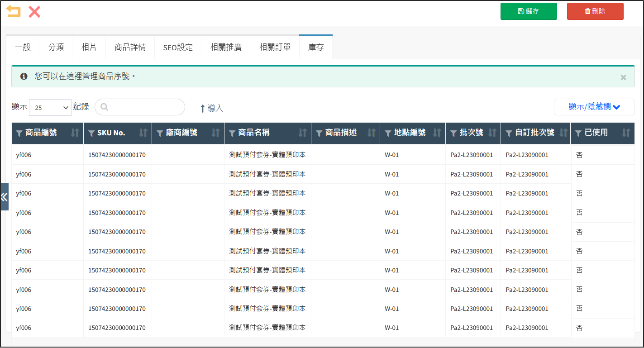The width and height of the screenshot is (644, 348).
Task: Open the records per page dropdown
Action: (50, 107)
